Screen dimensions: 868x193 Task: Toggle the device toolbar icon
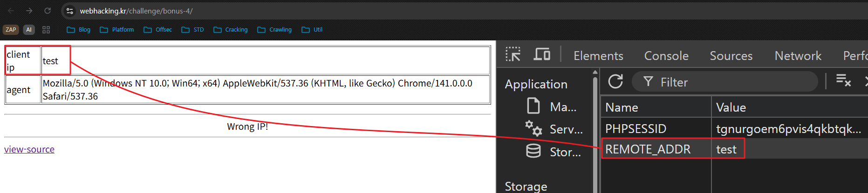point(542,55)
